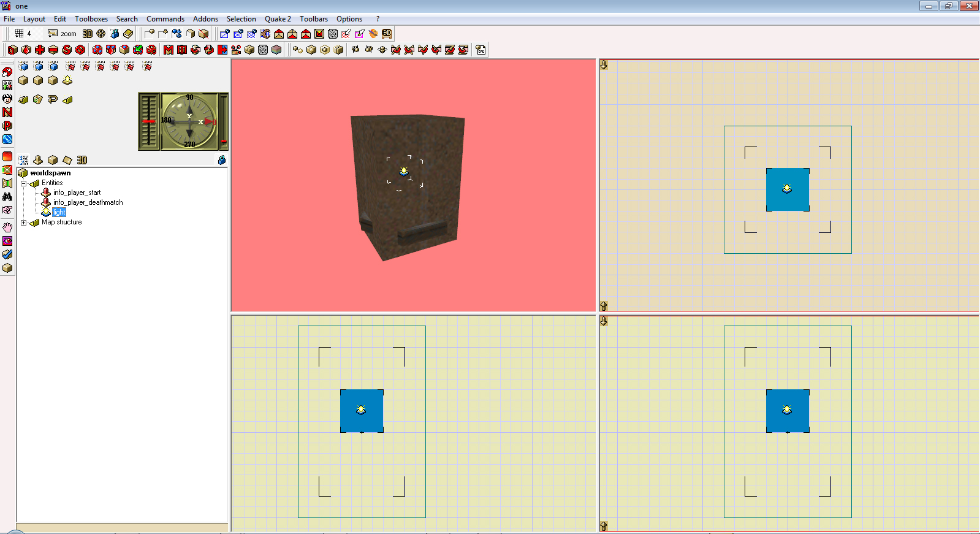Open the Quake 2 menu
The height and width of the screenshot is (534, 980).
pyautogui.click(x=278, y=19)
